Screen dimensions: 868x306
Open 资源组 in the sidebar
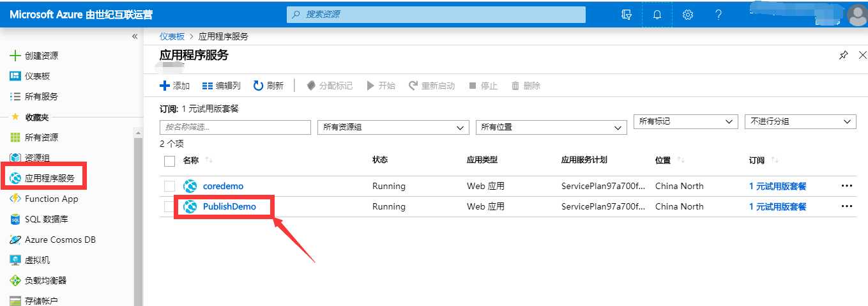coord(30,158)
